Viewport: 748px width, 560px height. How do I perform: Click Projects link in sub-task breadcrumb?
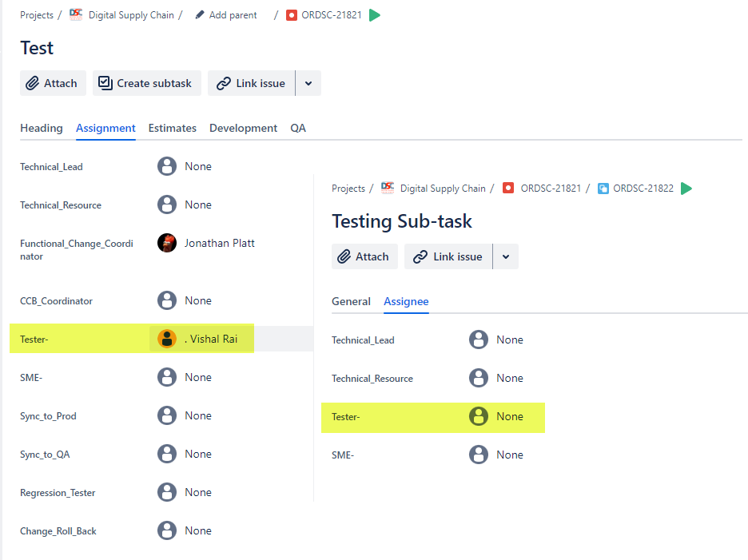348,189
